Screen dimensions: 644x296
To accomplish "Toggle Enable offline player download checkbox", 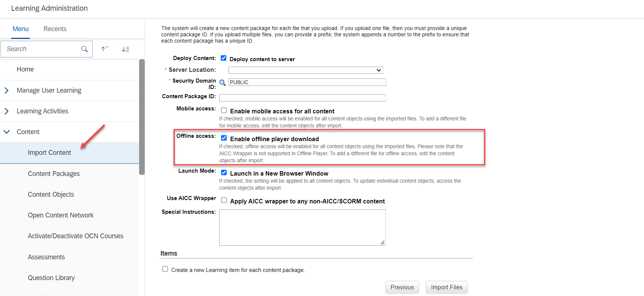I will pos(224,138).
